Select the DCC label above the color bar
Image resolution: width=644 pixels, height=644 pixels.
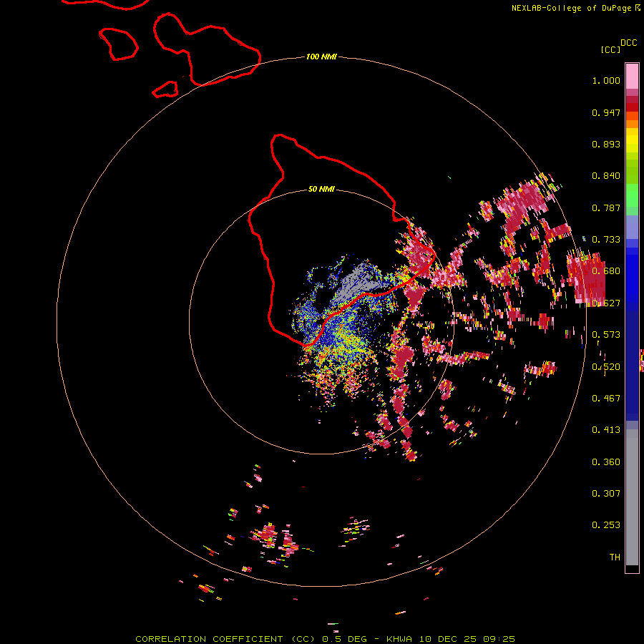(628, 43)
